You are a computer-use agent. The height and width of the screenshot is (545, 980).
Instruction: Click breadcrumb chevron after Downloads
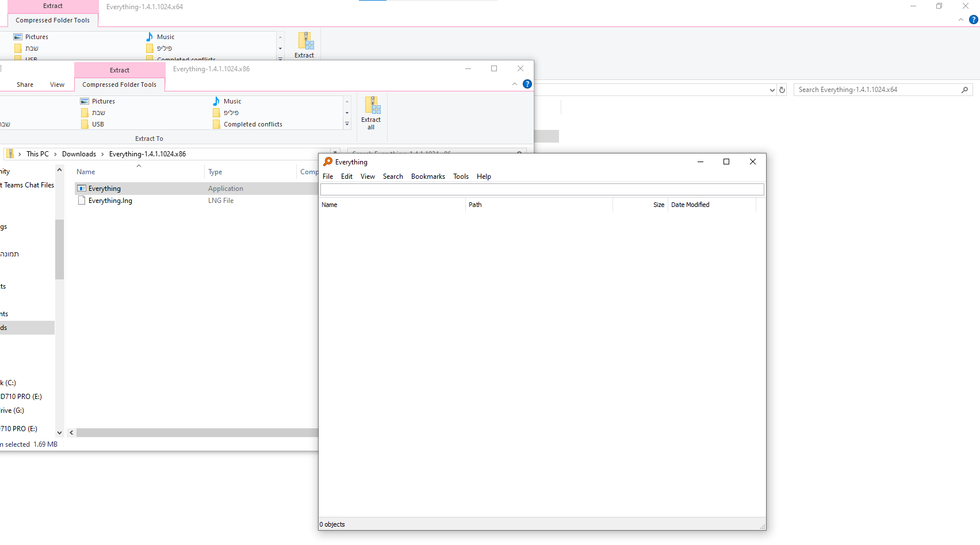(x=102, y=154)
